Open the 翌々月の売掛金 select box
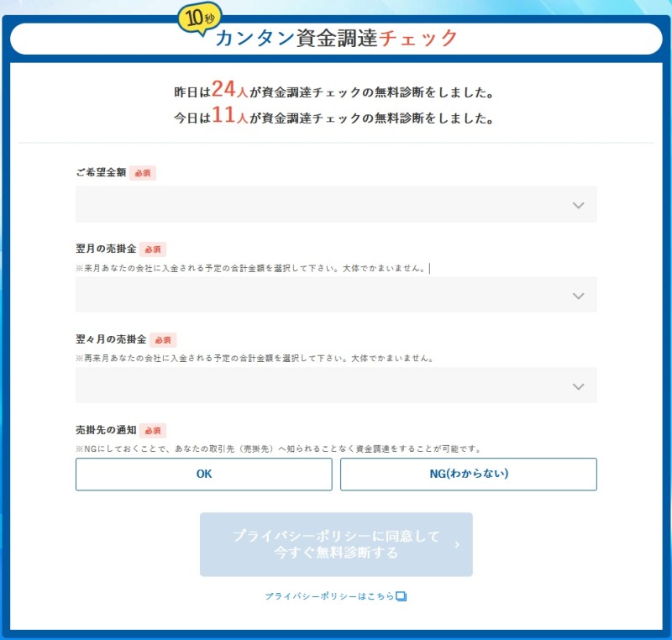 (336, 386)
